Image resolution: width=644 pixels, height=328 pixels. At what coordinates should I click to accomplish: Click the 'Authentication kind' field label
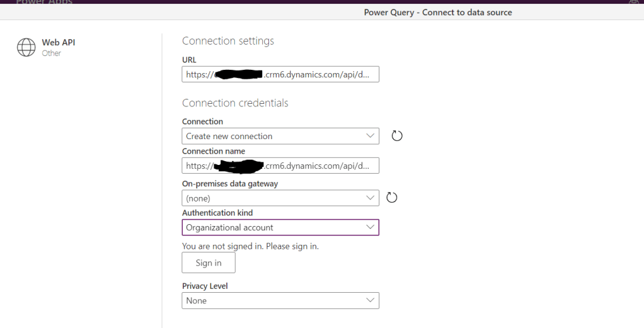pyautogui.click(x=217, y=213)
